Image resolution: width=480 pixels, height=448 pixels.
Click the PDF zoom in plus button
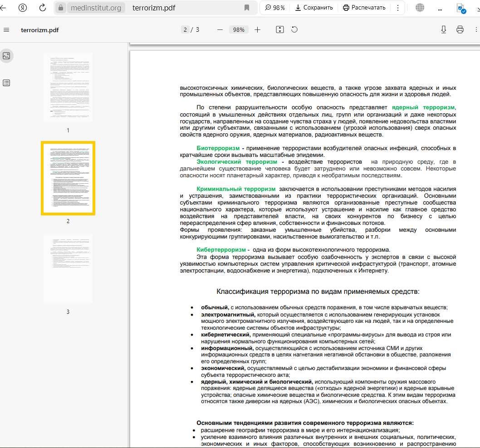(x=258, y=30)
